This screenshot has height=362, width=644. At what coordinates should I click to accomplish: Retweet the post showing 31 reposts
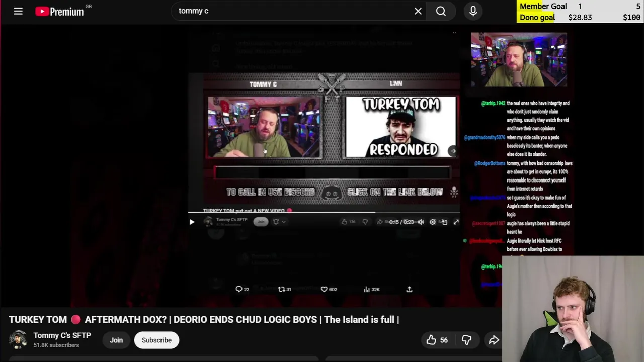pos(285,289)
